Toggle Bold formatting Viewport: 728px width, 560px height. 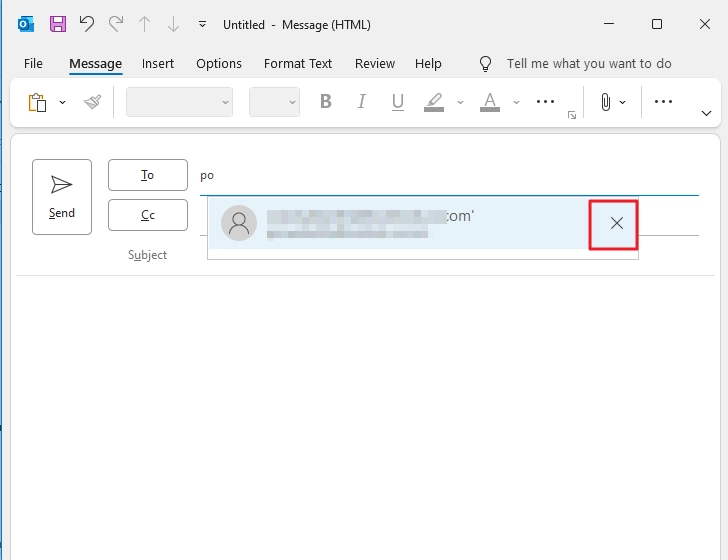coord(326,101)
